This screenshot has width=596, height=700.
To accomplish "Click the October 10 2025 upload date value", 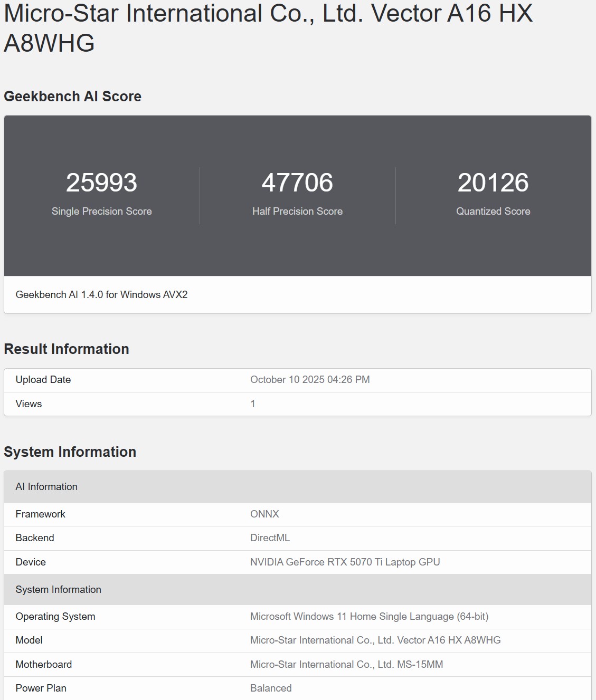I will tap(310, 380).
